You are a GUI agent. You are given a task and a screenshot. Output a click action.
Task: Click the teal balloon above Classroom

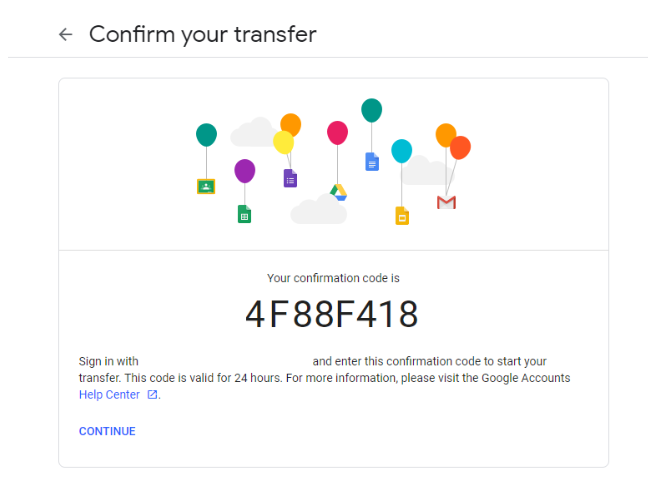(206, 134)
